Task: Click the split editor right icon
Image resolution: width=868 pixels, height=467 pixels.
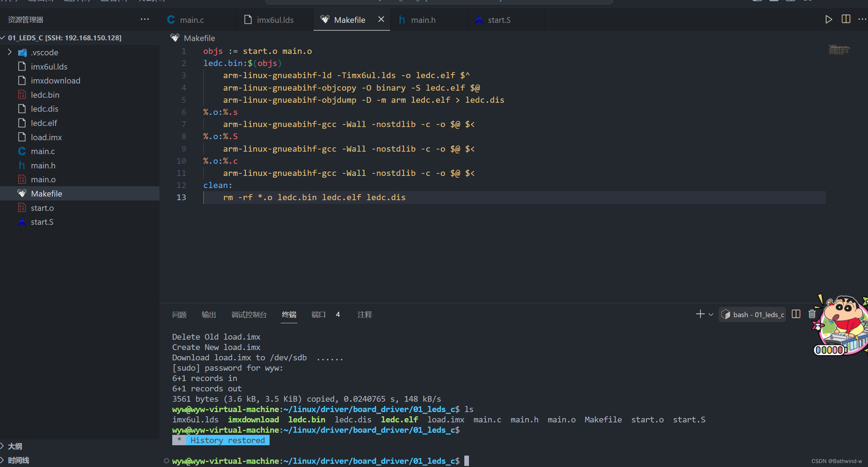Action: click(x=846, y=19)
